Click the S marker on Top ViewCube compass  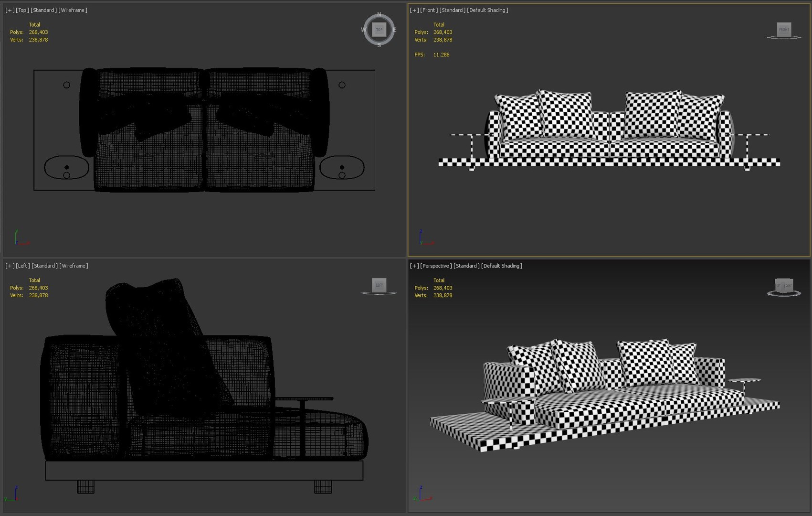click(379, 45)
